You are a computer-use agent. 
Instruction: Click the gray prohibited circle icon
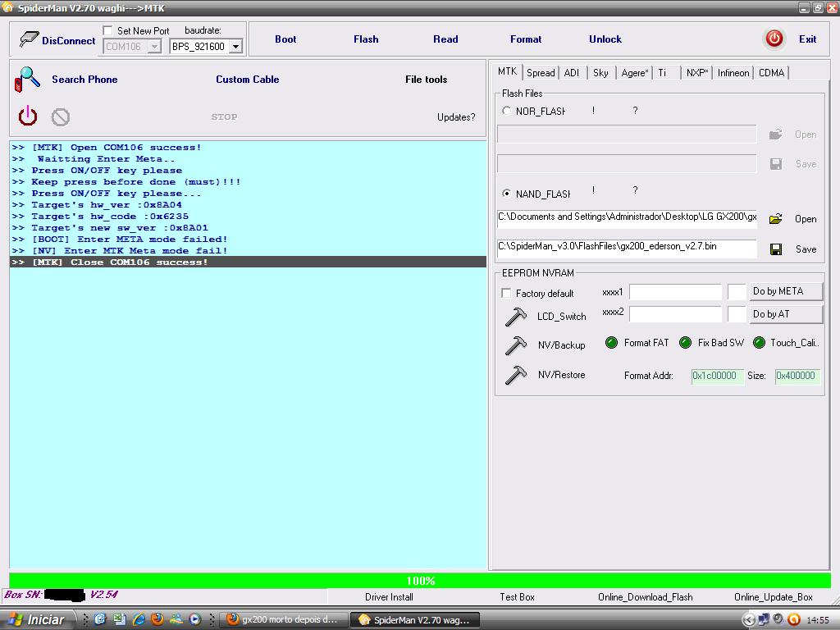tap(61, 116)
